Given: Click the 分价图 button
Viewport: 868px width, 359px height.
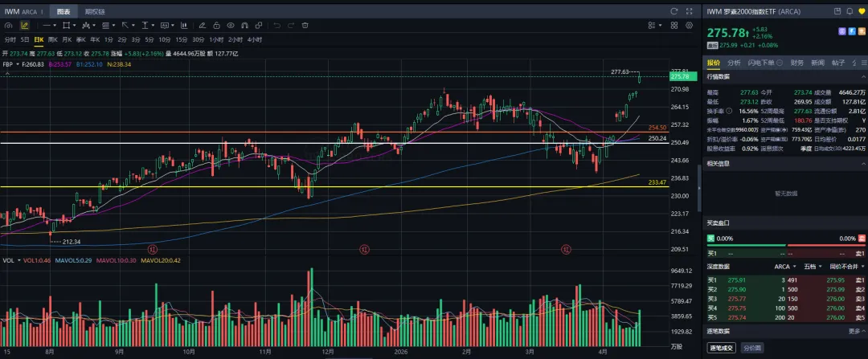Looking at the screenshot, I should pyautogui.click(x=750, y=347).
